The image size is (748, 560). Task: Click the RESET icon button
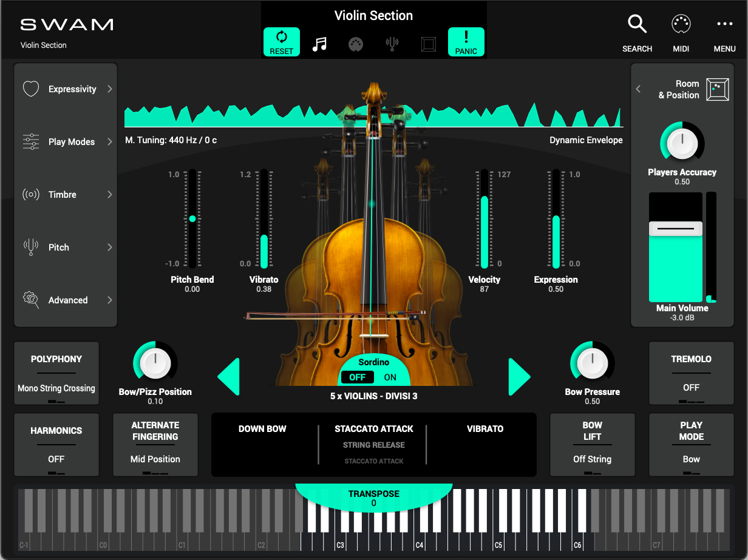(x=281, y=42)
